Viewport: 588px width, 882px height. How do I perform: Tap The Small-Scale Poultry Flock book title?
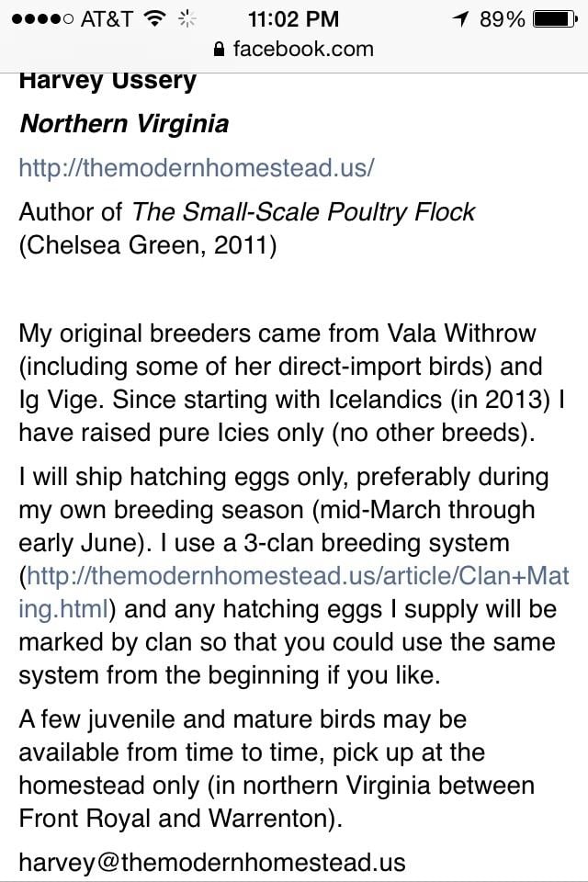(303, 212)
